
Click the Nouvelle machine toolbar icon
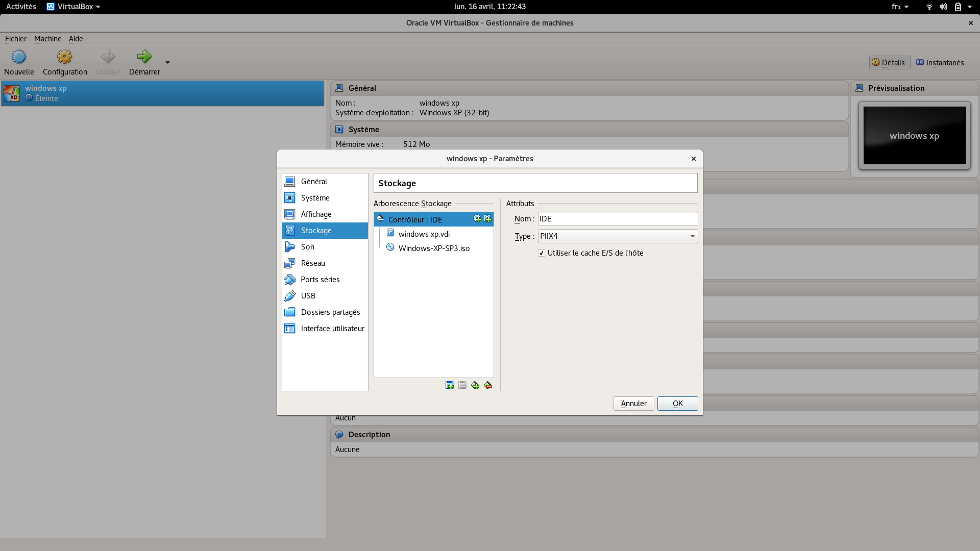tap(19, 57)
